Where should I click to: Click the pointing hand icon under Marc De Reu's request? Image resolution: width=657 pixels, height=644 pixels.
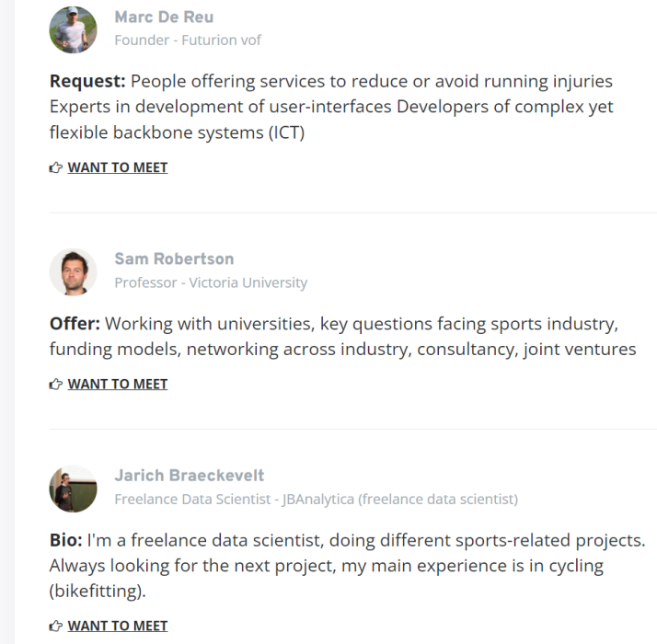(x=55, y=167)
